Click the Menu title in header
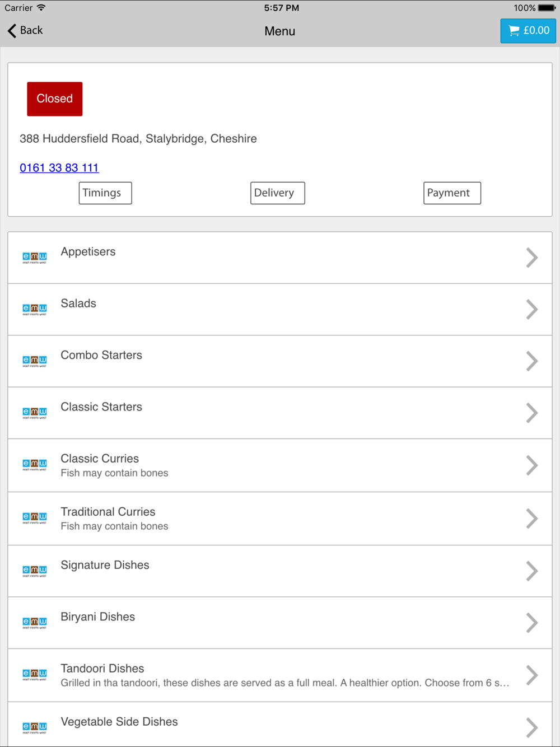The height and width of the screenshot is (747, 560). tap(280, 31)
